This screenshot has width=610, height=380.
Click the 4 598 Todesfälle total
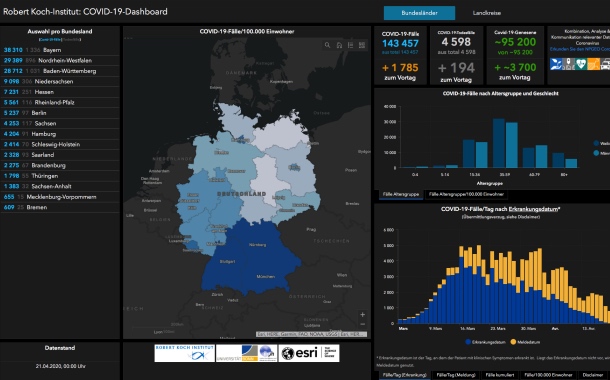tap(456, 42)
